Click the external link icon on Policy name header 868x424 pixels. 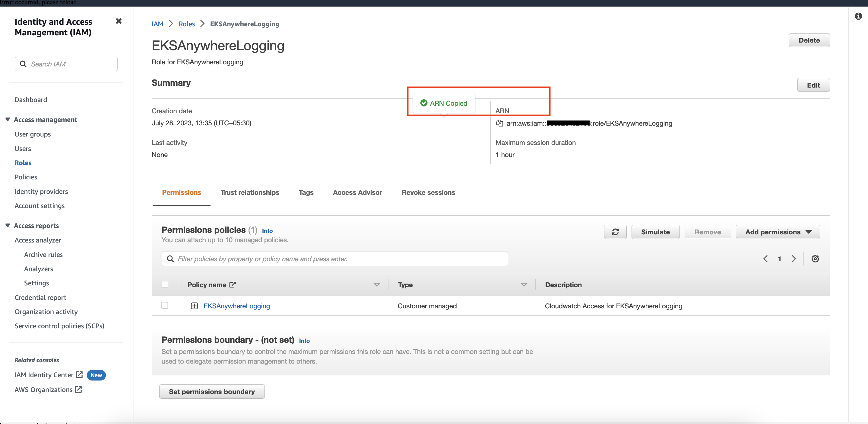click(x=233, y=284)
